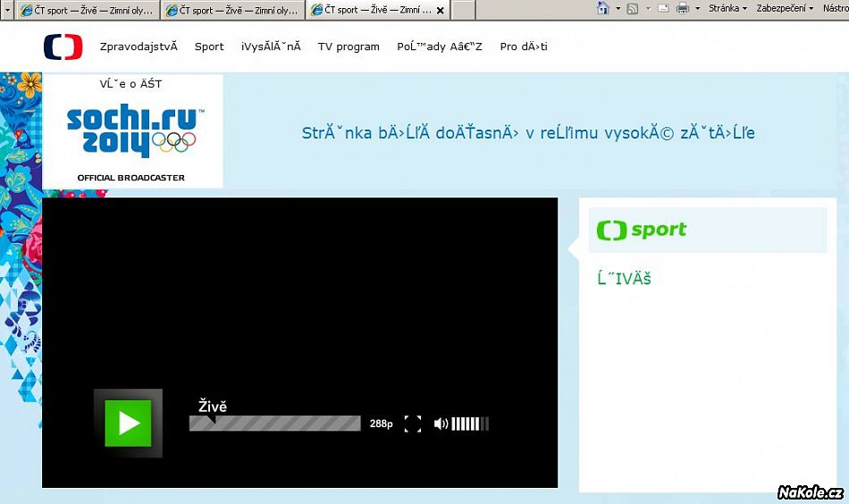Click the Print icon in the toolbar
Viewport: 849px width, 504px height.
coord(683,8)
